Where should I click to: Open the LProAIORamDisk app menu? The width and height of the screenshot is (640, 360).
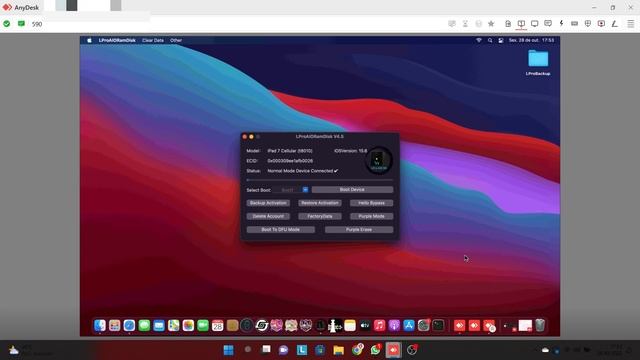click(x=117, y=40)
